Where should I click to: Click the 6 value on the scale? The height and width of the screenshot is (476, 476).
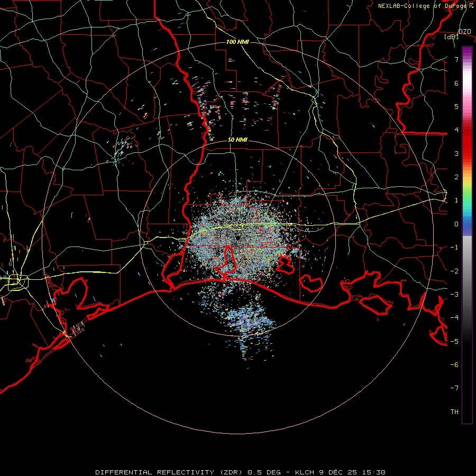coord(456,83)
